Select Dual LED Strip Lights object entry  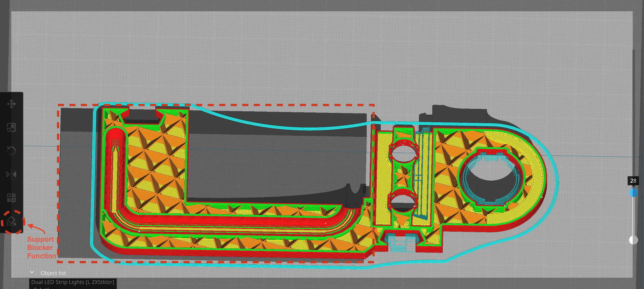point(73,282)
